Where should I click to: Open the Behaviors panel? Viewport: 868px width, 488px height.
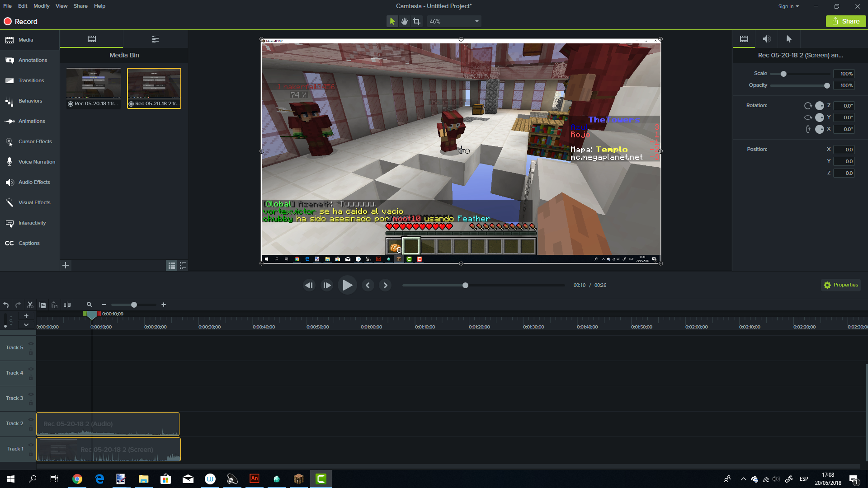point(29,101)
